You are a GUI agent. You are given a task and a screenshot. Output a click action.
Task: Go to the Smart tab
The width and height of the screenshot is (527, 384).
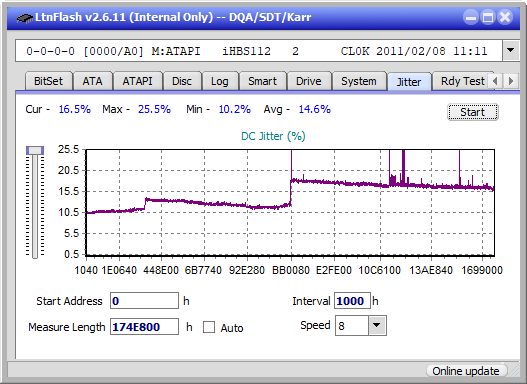(262, 81)
